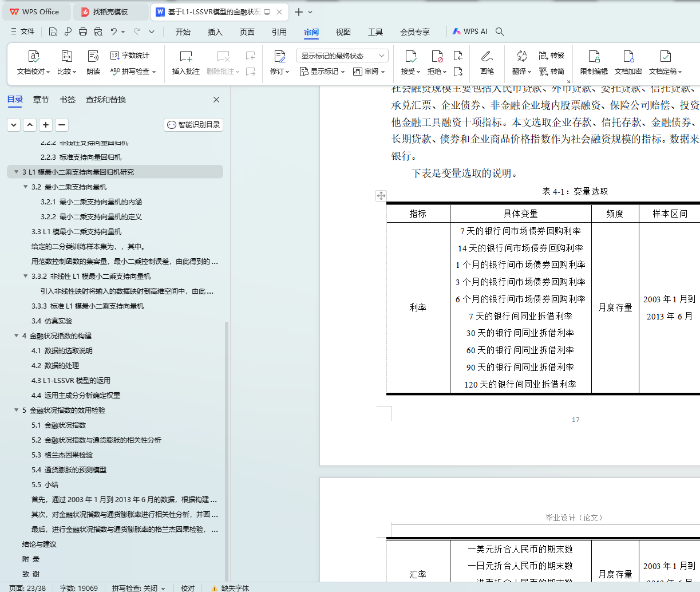
Task: Click the Print icon
Action: coord(83,31)
